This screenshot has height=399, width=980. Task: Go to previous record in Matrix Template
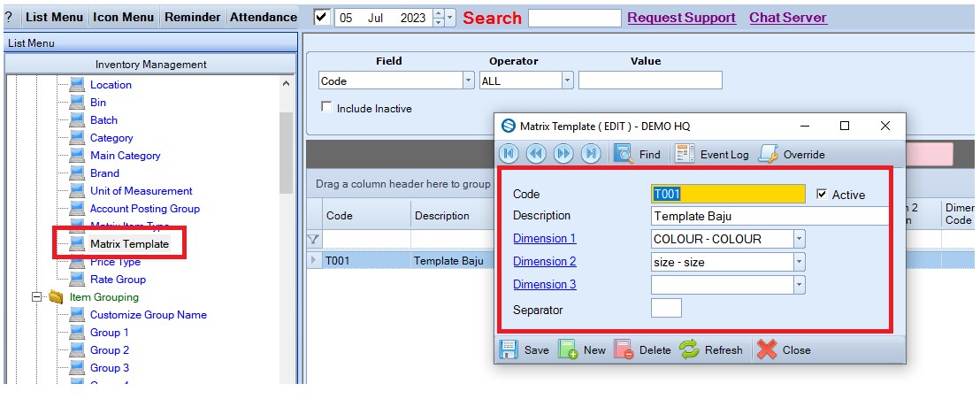pyautogui.click(x=536, y=154)
